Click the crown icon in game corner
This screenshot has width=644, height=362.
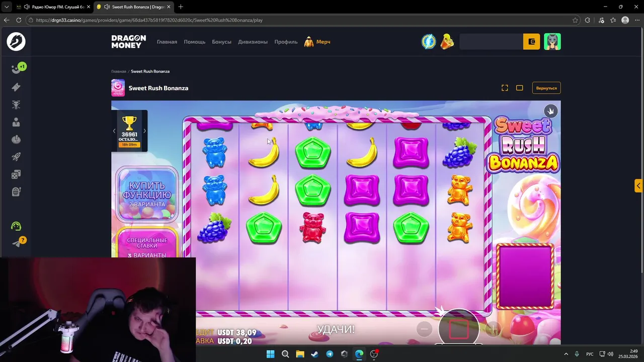coord(550,111)
